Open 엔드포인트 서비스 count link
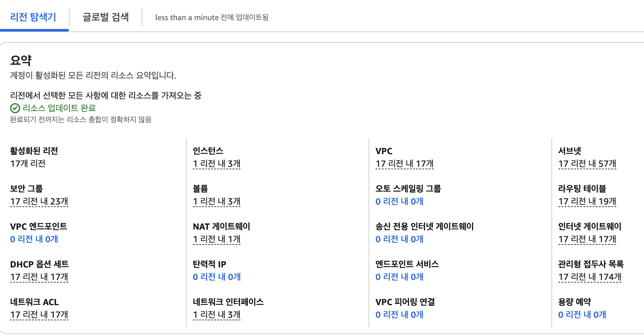Screen dimensions: 644x336 point(399,277)
